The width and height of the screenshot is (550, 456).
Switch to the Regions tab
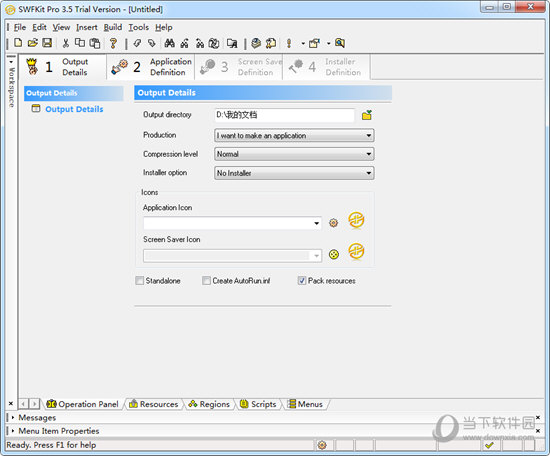209,404
